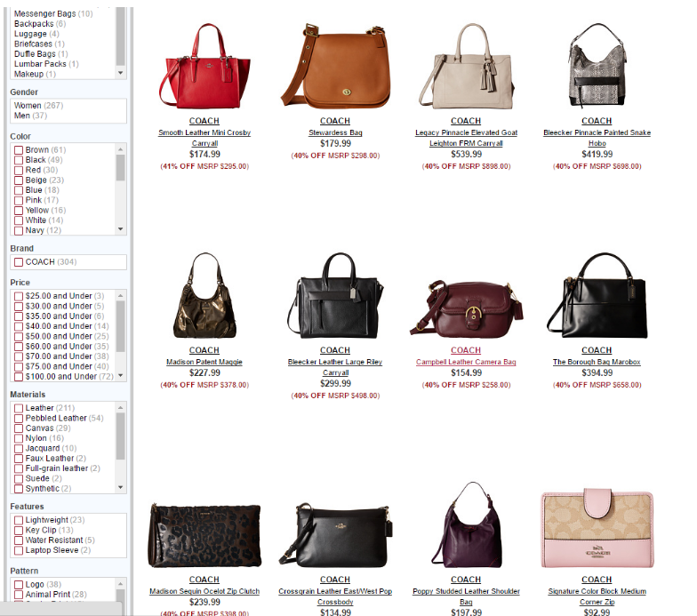697x616 pixels.
Task: Open Poppy Studded Leather Shoulder Bag link
Action: [x=466, y=596]
